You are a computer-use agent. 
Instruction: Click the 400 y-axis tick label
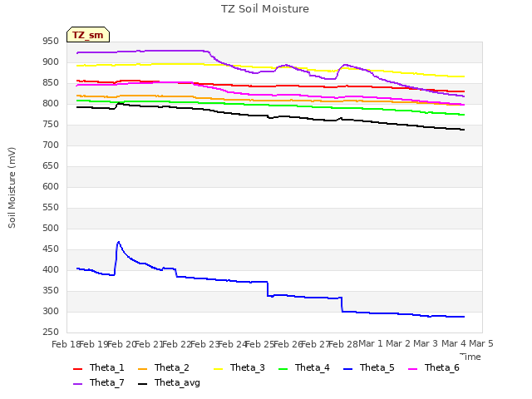pos(51,269)
